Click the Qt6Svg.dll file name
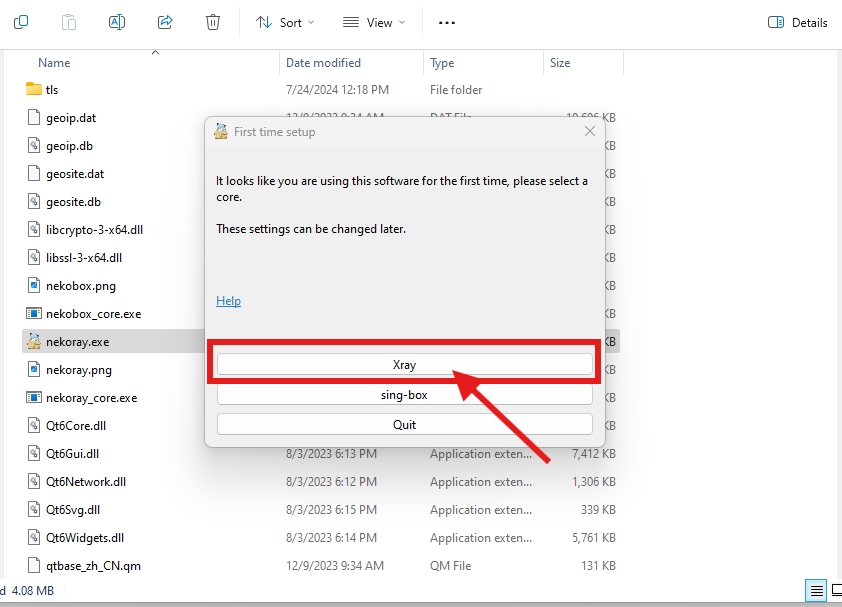This screenshot has height=607, width=842. [x=73, y=510]
